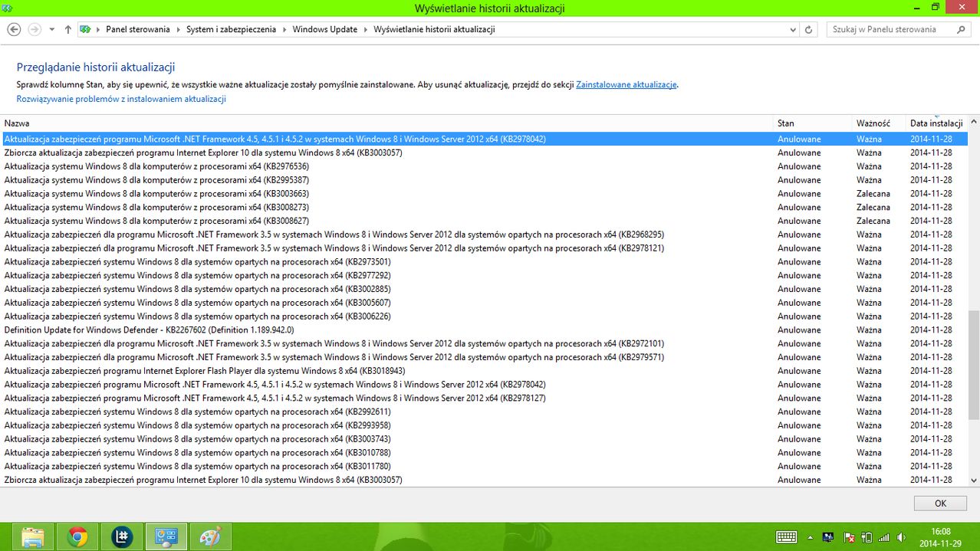
Task: Go back using the Back arrow button
Action: coord(14,29)
